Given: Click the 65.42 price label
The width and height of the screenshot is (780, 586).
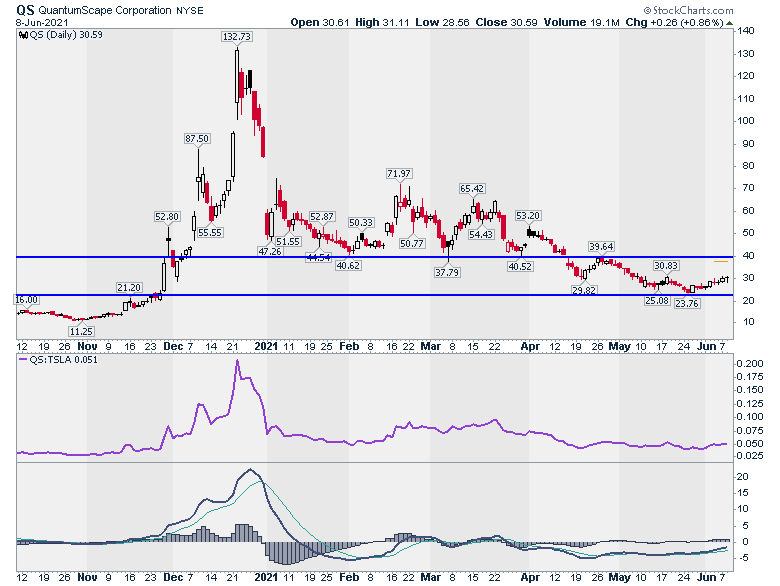Looking at the screenshot, I should (472, 189).
